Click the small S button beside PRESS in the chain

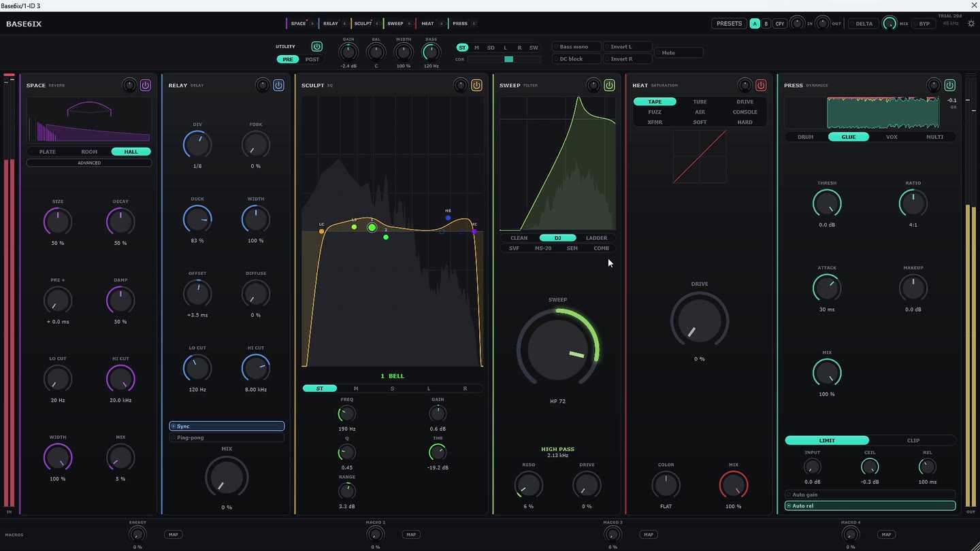pos(474,24)
